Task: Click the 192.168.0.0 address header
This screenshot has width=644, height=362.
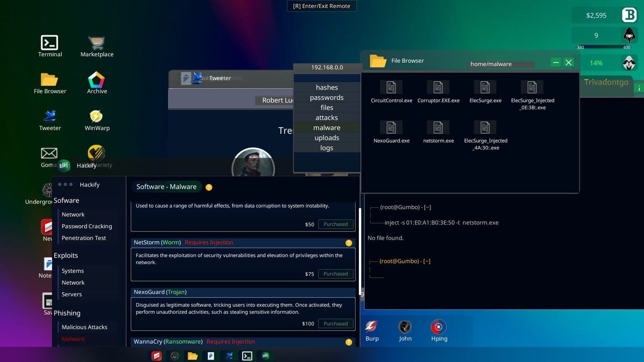Action: [327, 68]
